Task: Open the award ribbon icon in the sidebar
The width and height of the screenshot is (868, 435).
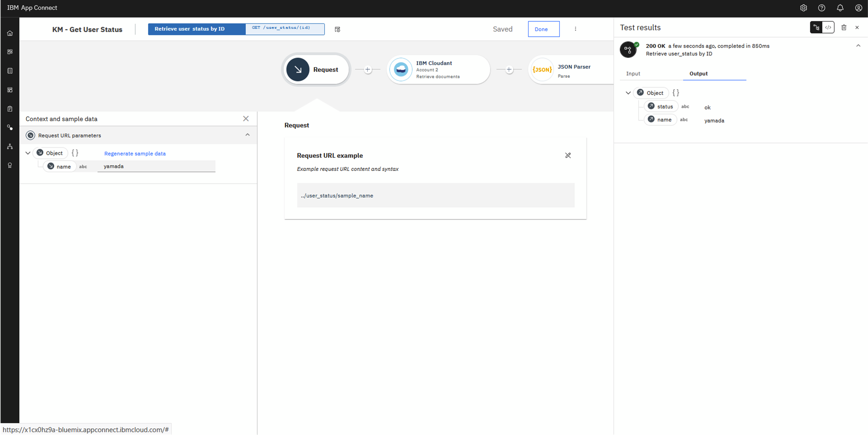Action: coord(10,165)
